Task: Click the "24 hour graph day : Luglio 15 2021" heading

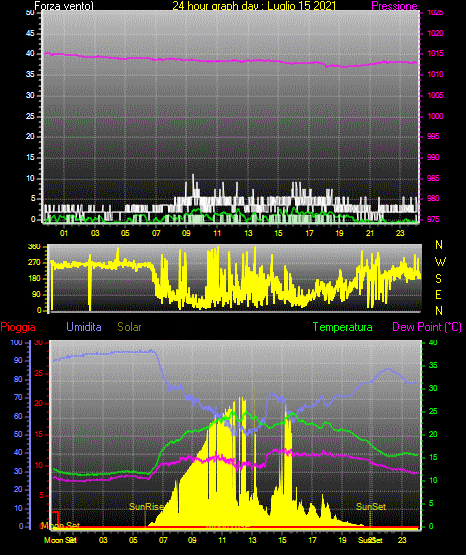Action: coord(254,6)
